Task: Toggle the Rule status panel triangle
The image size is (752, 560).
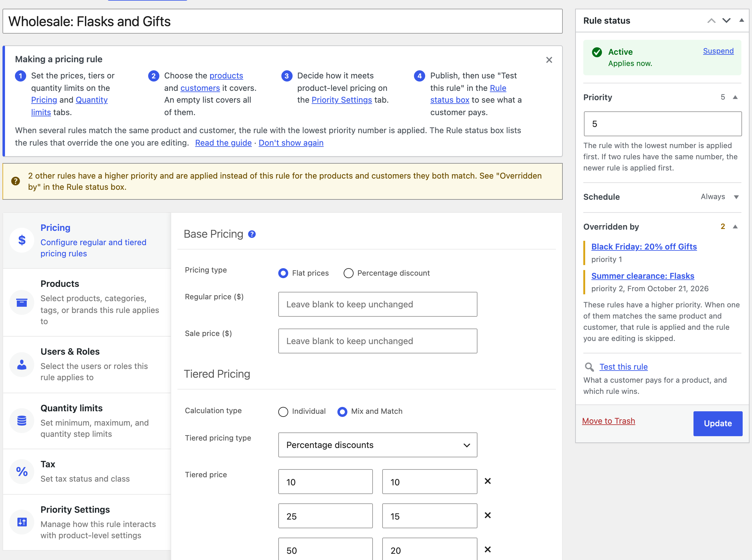Action: 741,20
